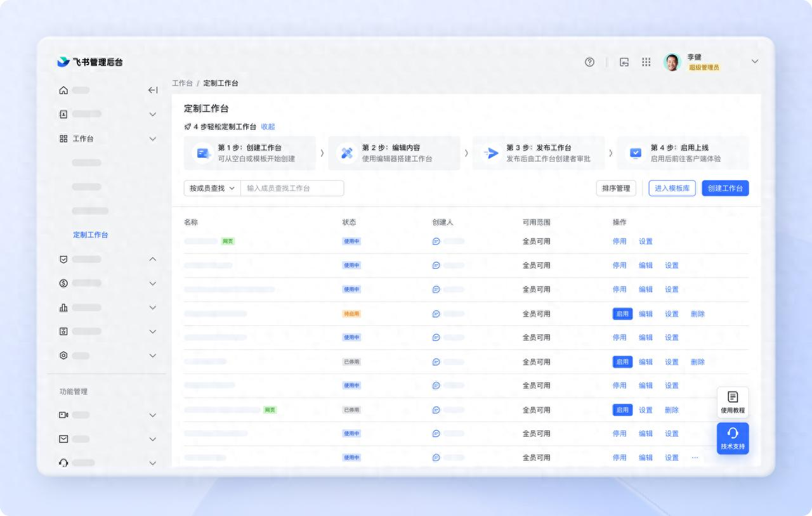Click the video camera sidebar icon
This screenshot has height=516, width=812.
click(63, 415)
